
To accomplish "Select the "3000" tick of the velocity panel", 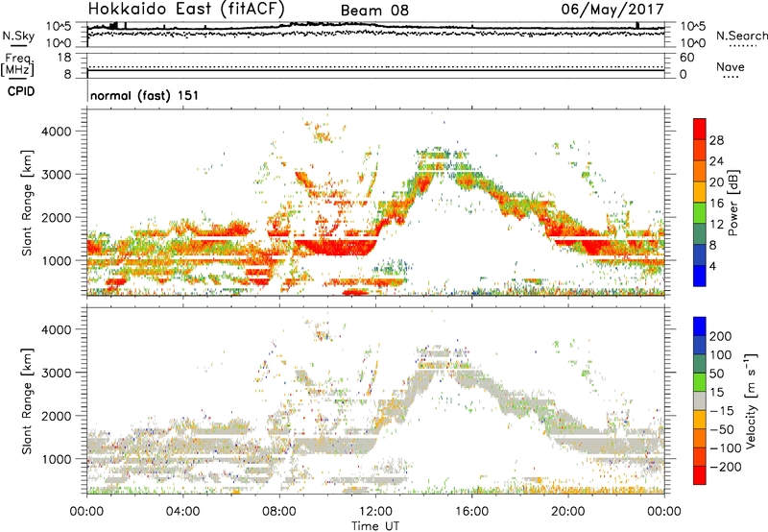I will 57,373.
